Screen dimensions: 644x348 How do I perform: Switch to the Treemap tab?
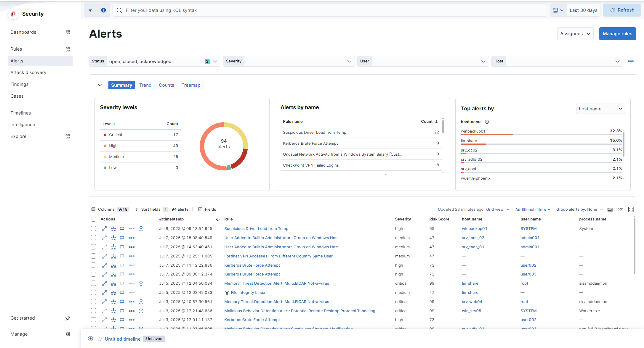pyautogui.click(x=191, y=85)
